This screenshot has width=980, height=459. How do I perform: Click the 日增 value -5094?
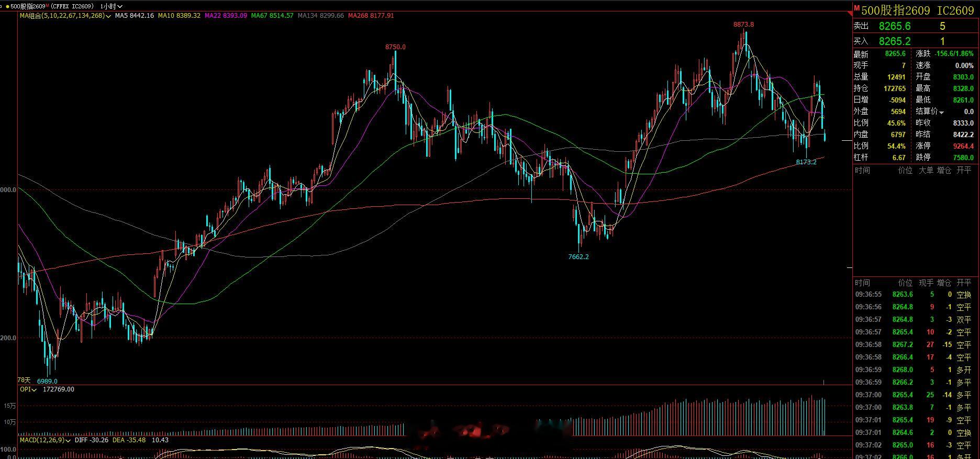point(898,100)
